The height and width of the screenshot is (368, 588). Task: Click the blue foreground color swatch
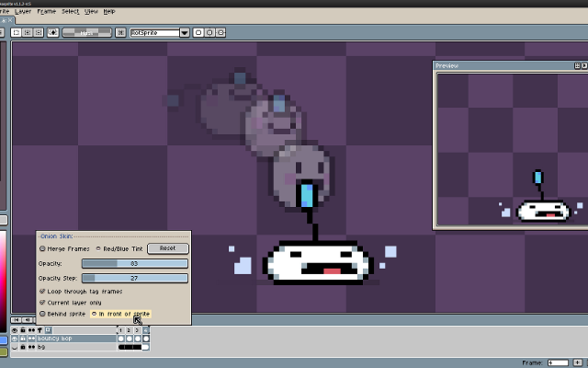pos(4,340)
